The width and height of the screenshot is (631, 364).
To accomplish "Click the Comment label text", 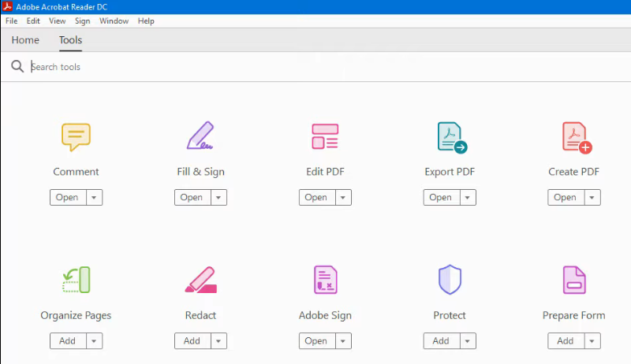I will click(76, 172).
